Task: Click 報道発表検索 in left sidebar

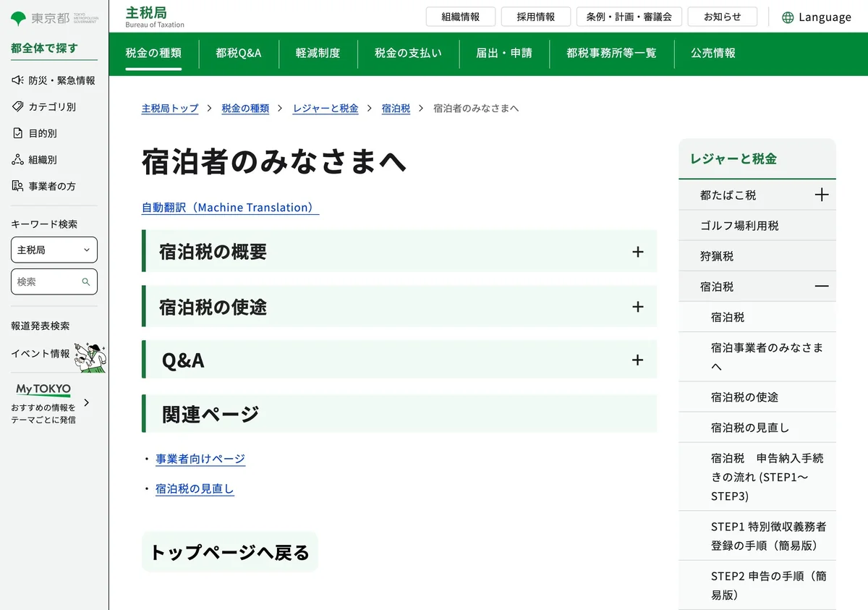Action: point(41,326)
